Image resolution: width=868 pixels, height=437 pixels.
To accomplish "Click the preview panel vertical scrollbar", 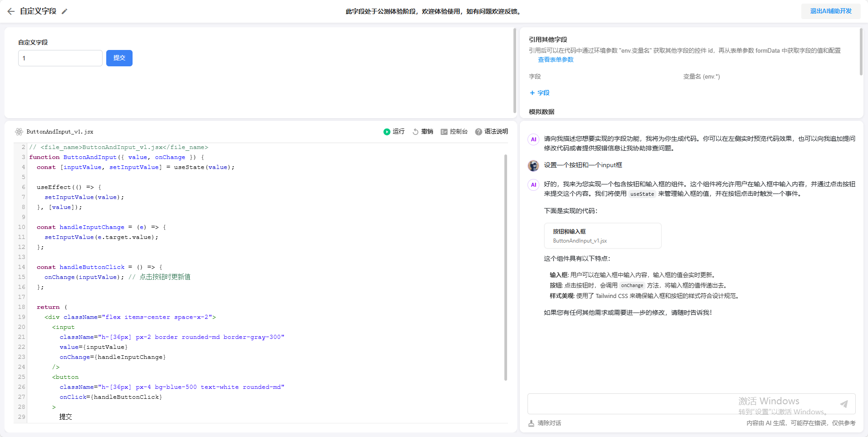I will click(x=514, y=70).
